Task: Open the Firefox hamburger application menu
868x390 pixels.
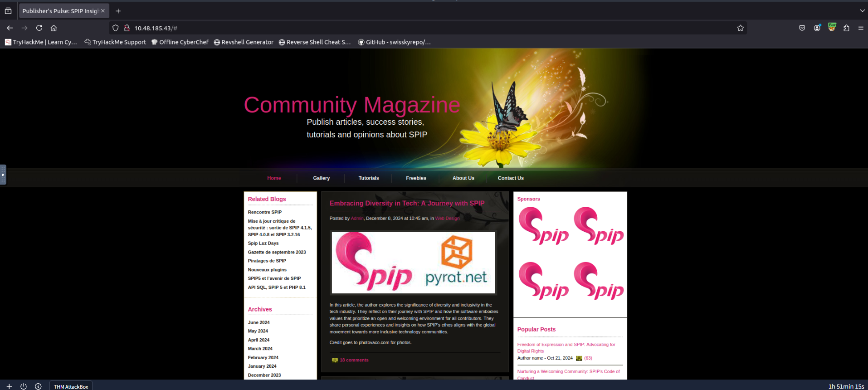Action: pos(860,28)
